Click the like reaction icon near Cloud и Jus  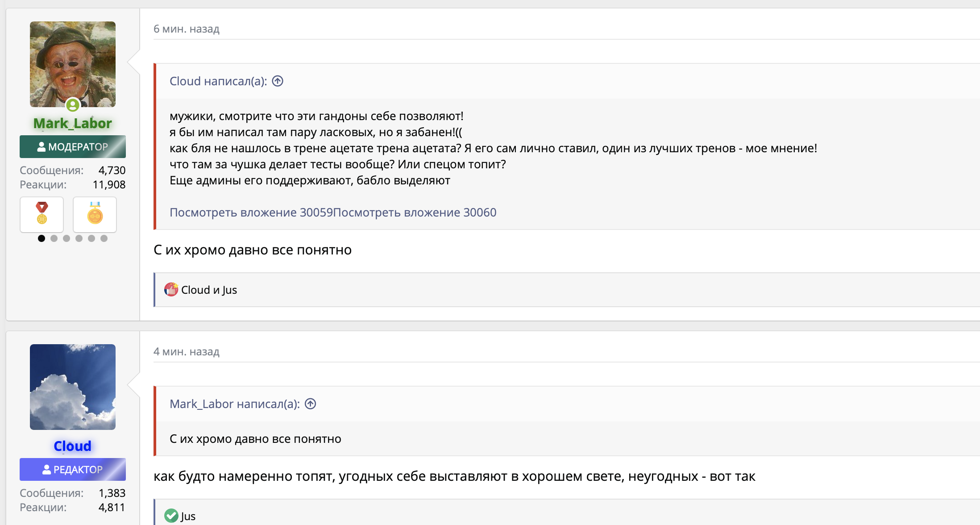point(171,290)
